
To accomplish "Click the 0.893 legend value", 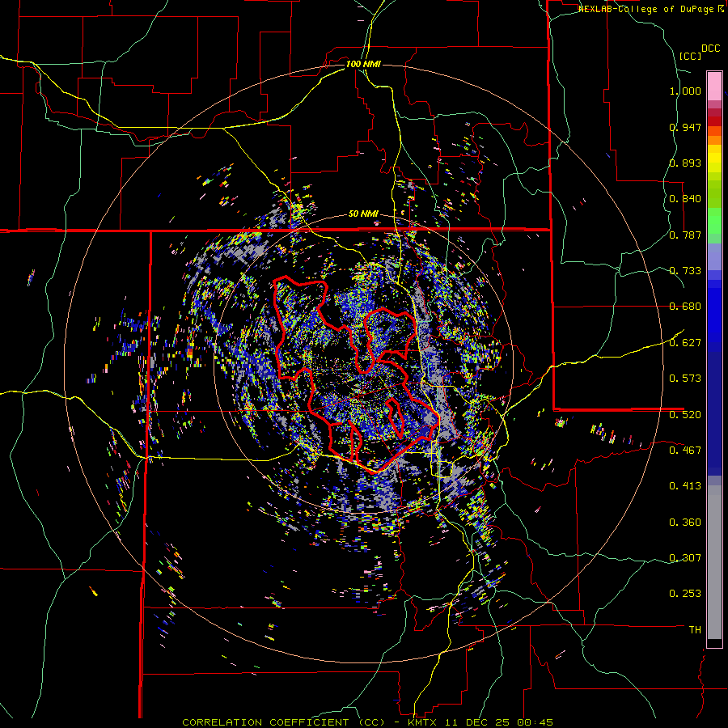I will (685, 163).
